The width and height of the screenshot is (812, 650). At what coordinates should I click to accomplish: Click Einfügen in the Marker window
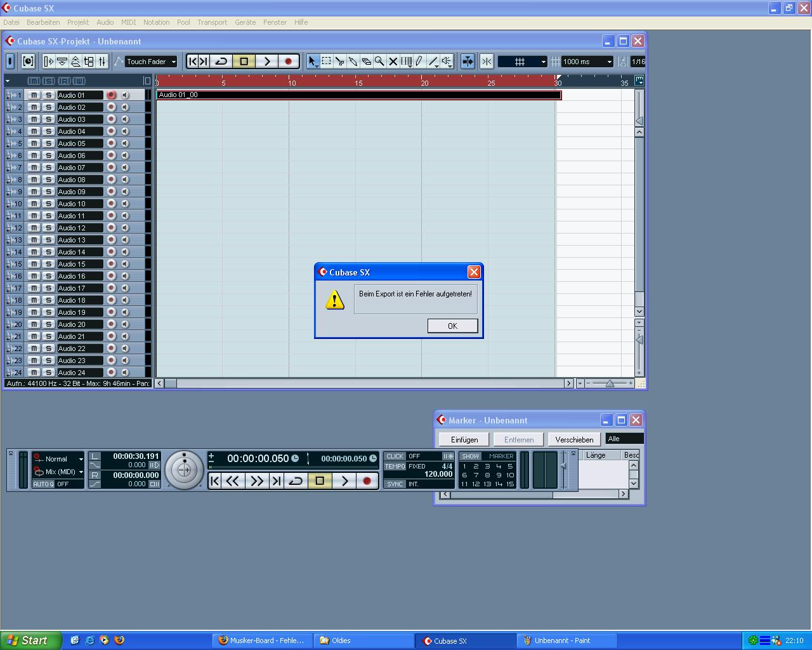(x=464, y=439)
